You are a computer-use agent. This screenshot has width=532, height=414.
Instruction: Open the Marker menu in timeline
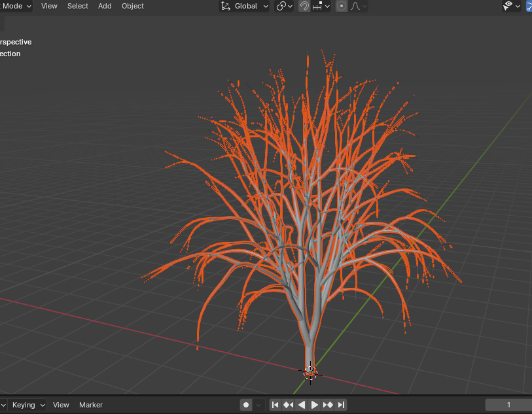[90, 405]
